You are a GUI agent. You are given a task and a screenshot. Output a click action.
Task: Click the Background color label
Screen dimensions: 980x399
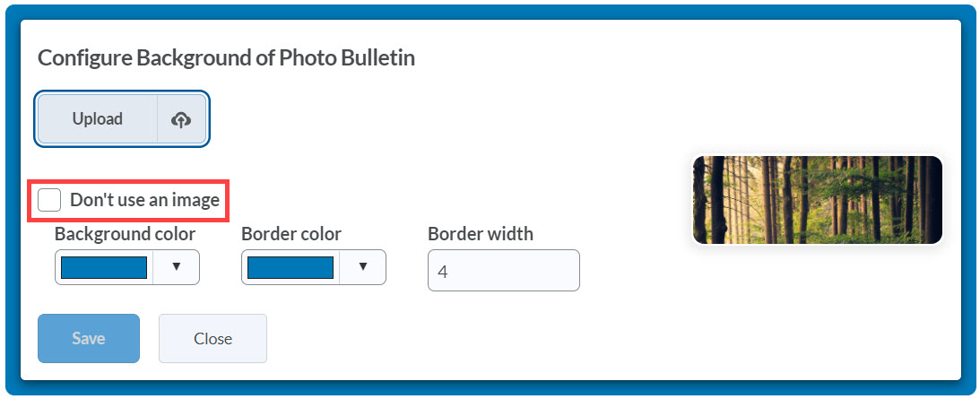[125, 234]
